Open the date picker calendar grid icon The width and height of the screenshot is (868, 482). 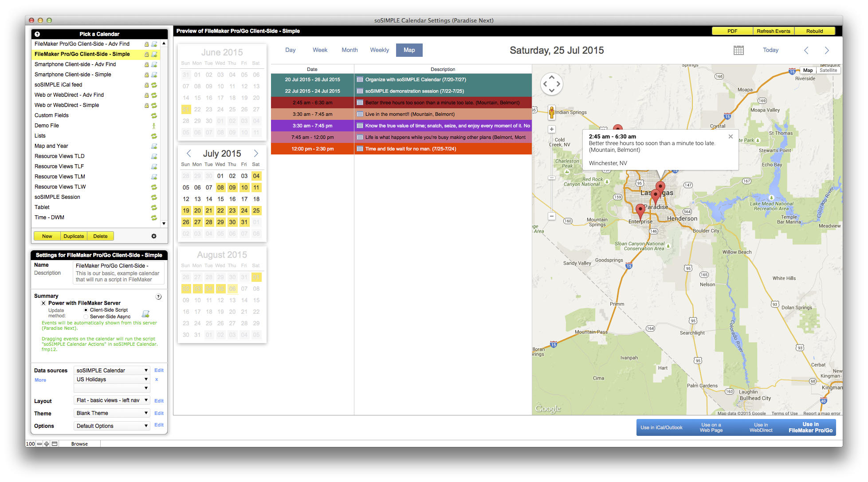pos(738,50)
